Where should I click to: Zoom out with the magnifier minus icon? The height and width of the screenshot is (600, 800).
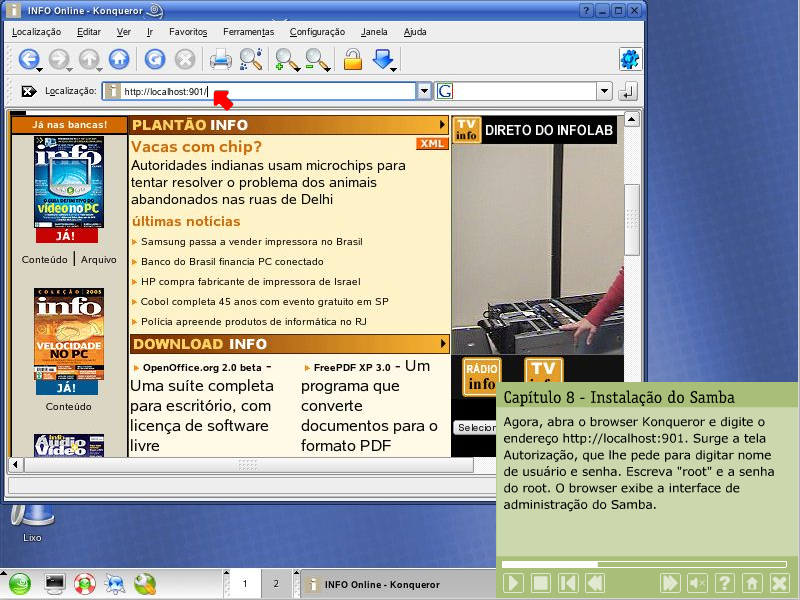click(316, 59)
